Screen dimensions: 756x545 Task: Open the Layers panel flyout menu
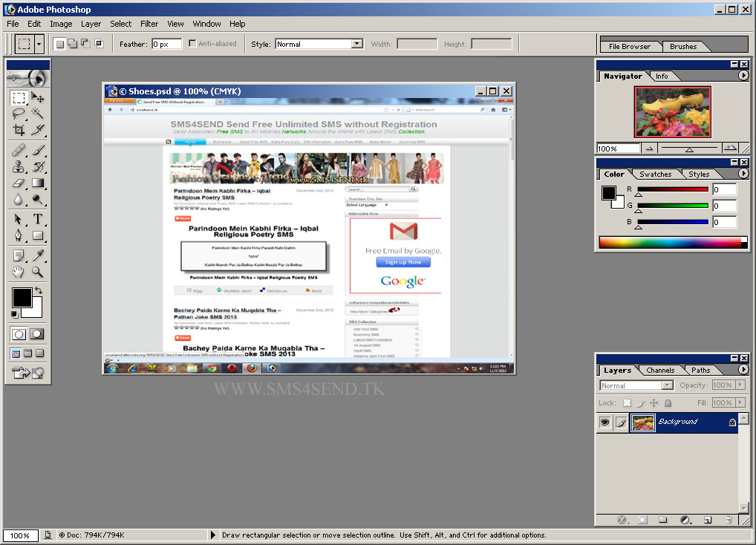coord(743,370)
